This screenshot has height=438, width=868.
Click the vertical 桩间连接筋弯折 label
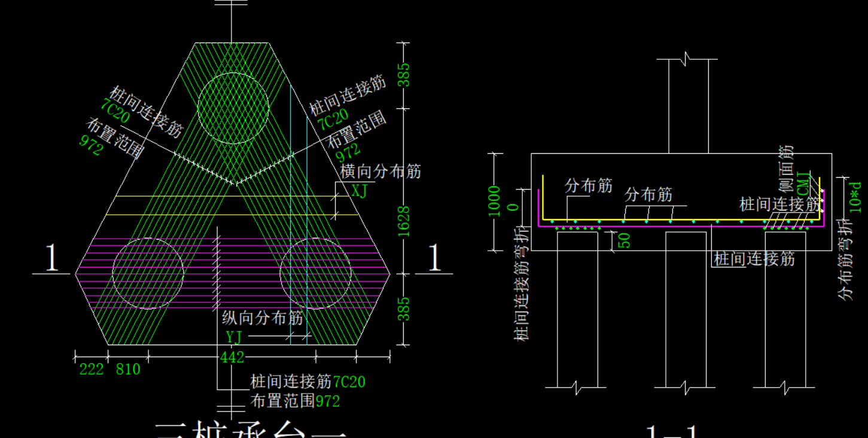(x=523, y=284)
